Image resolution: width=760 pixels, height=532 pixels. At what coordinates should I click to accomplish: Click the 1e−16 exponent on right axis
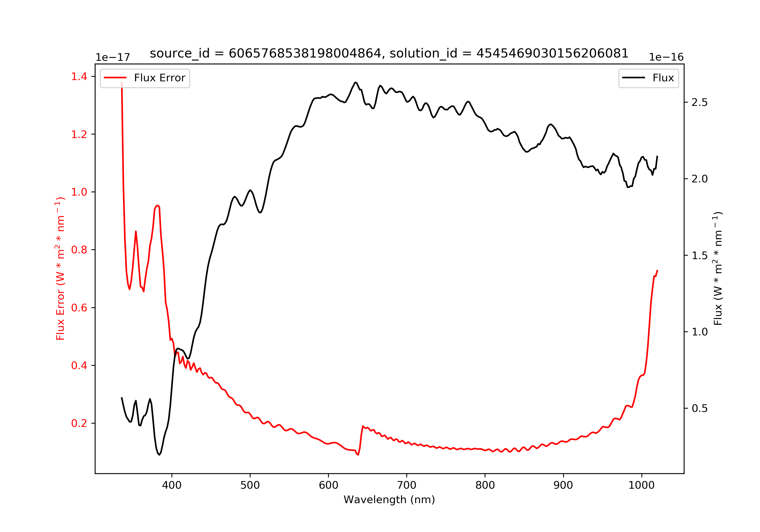pos(666,57)
